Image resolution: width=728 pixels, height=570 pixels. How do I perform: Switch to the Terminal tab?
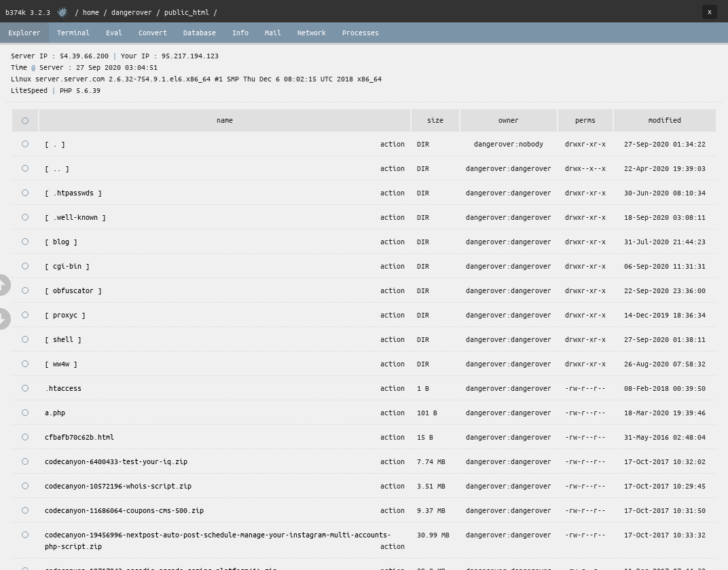73,33
